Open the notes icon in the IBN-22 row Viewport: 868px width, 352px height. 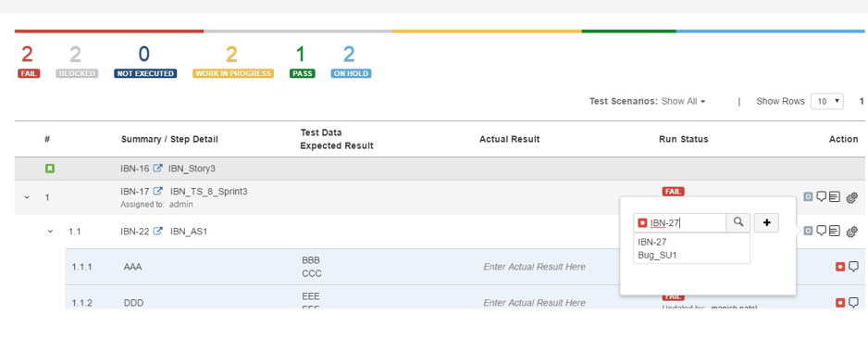click(x=835, y=231)
